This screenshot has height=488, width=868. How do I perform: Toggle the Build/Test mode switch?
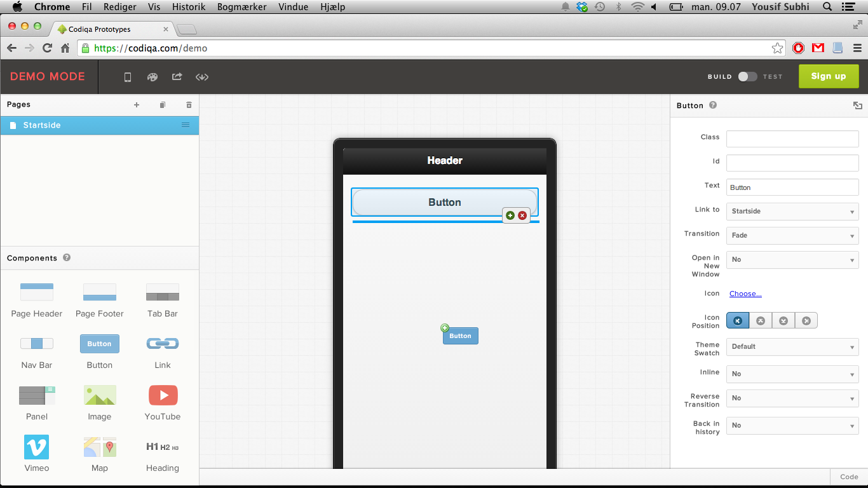747,76
